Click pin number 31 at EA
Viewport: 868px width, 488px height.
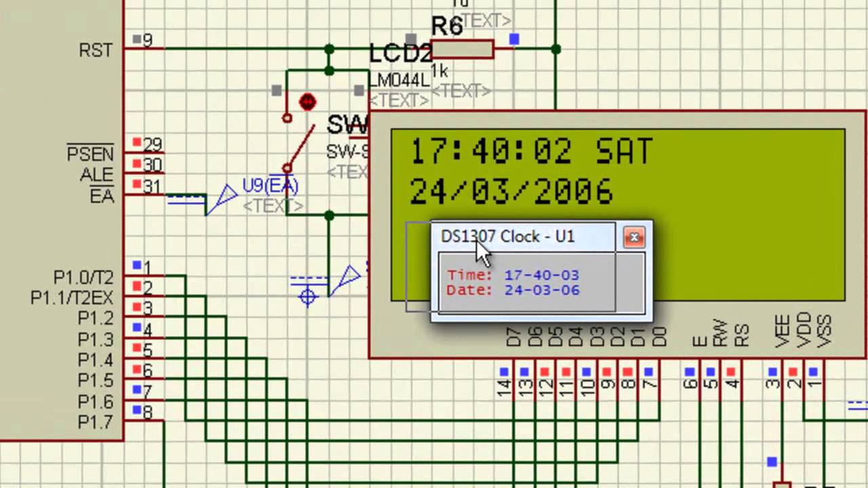pyautogui.click(x=153, y=185)
